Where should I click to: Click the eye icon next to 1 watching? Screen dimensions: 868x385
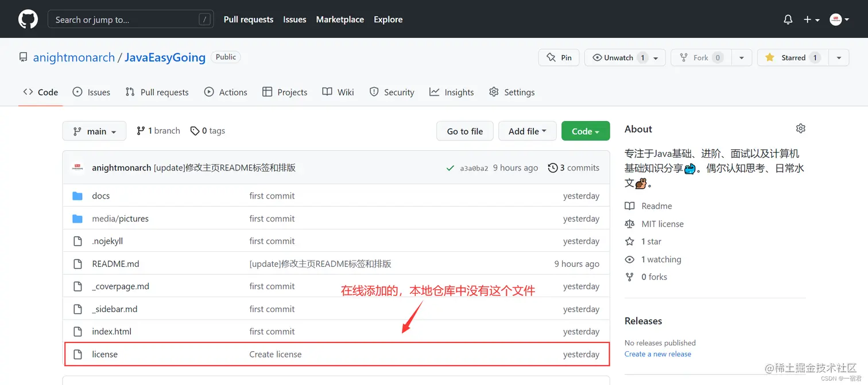tap(630, 259)
